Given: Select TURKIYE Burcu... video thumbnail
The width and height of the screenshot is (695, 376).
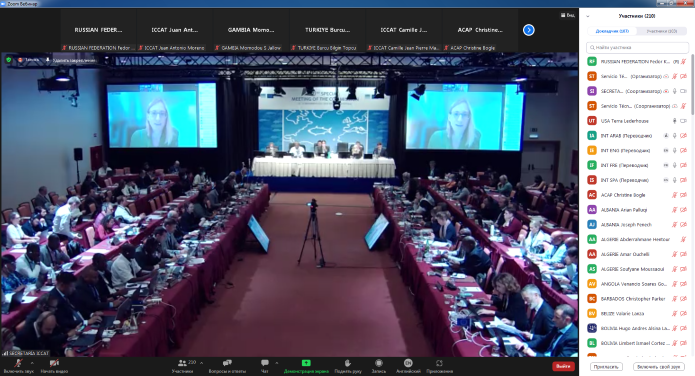Looking at the screenshot, I should [328, 31].
